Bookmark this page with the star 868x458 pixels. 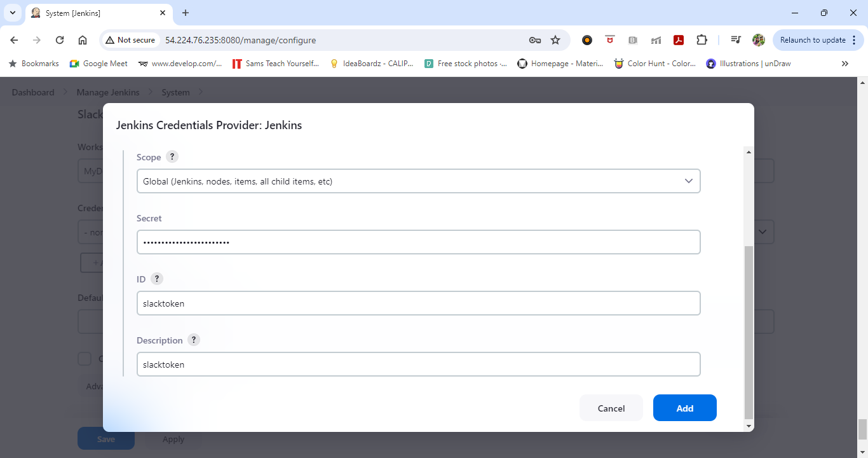tap(555, 40)
